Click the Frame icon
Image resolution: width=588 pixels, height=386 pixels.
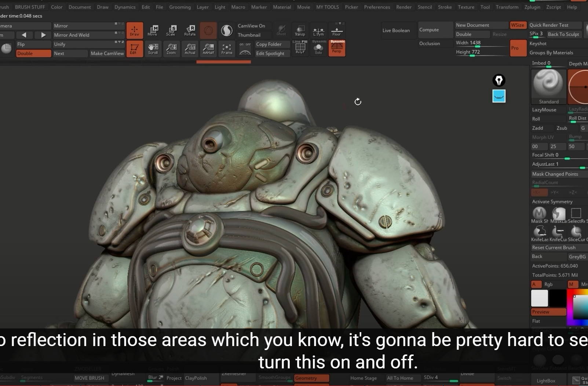tap(227, 48)
